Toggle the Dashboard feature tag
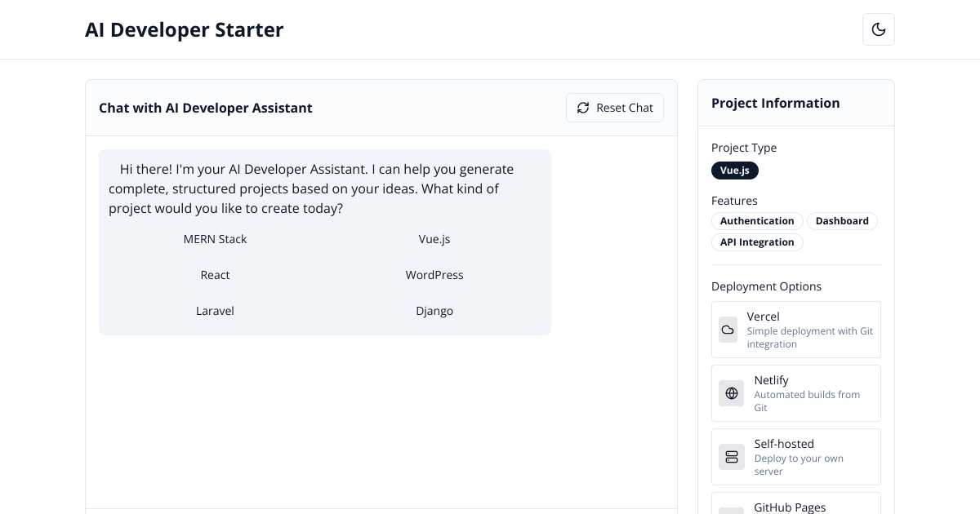Image resolution: width=980 pixels, height=514 pixels. [842, 220]
